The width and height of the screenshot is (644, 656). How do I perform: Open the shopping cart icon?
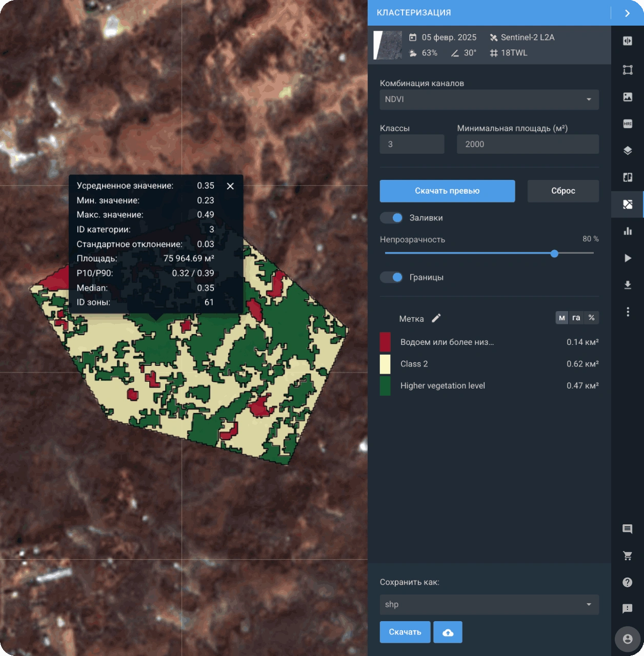click(x=628, y=556)
